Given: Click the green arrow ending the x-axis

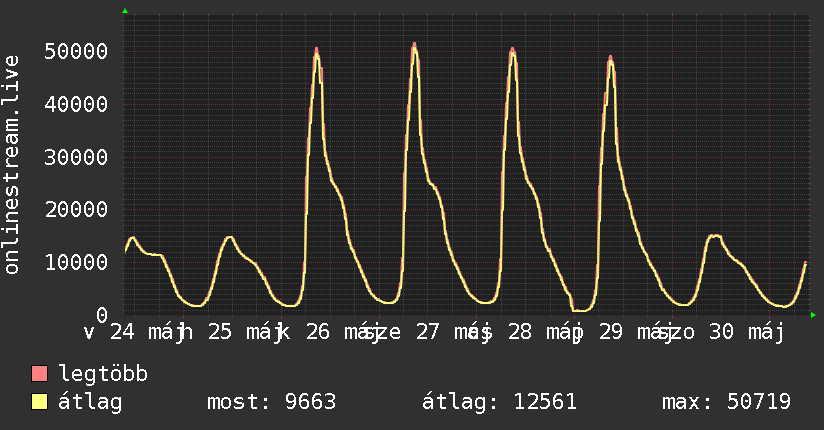Looking at the screenshot, I should coord(813,315).
